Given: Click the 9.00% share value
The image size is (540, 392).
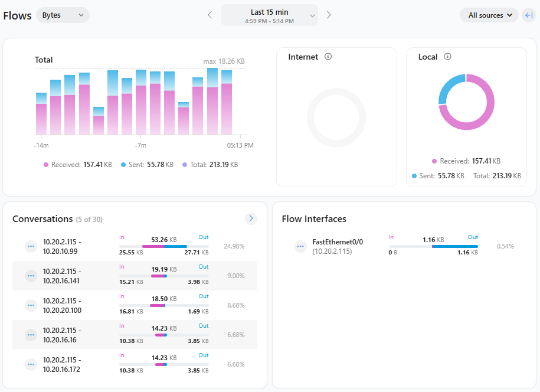Looking at the screenshot, I should click(236, 276).
